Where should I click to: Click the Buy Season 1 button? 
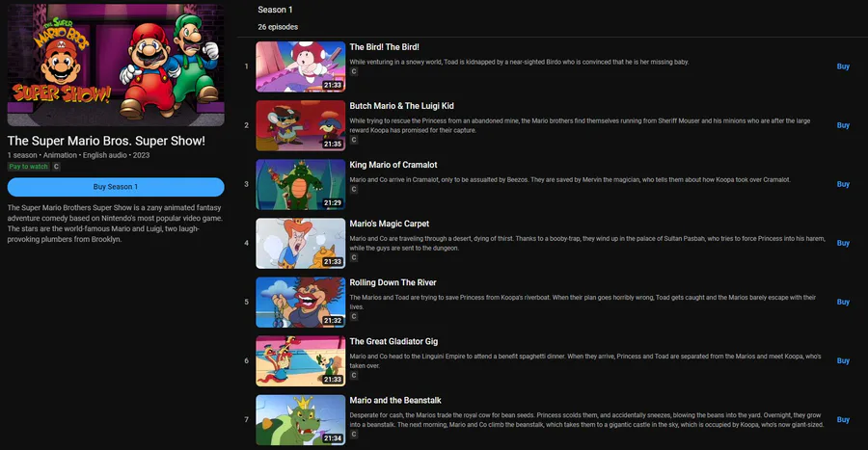116,187
